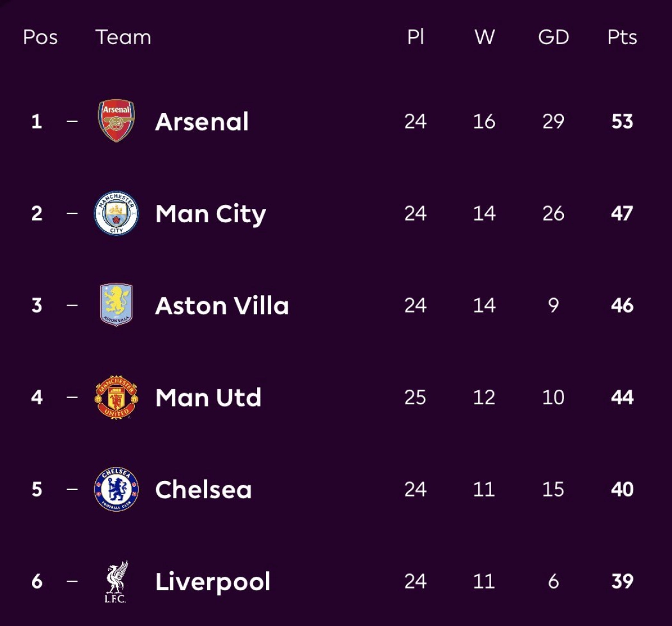
Task: Click the Pl column header
Action: (x=416, y=38)
